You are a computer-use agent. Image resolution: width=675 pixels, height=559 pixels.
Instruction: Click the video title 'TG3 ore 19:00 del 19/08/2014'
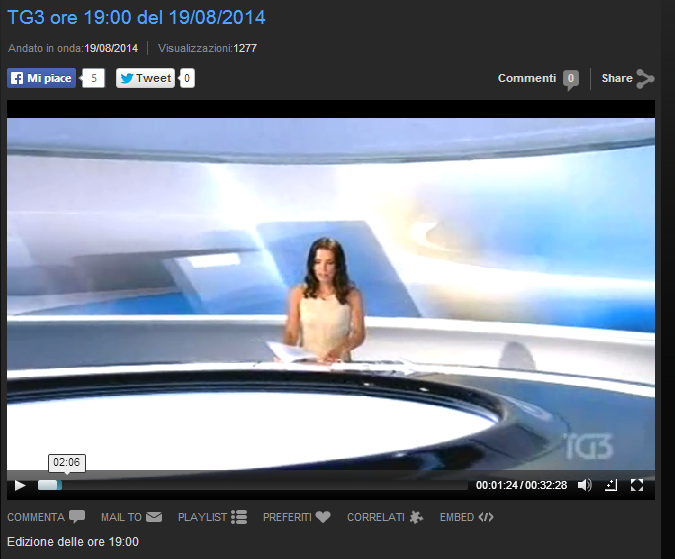pos(136,19)
